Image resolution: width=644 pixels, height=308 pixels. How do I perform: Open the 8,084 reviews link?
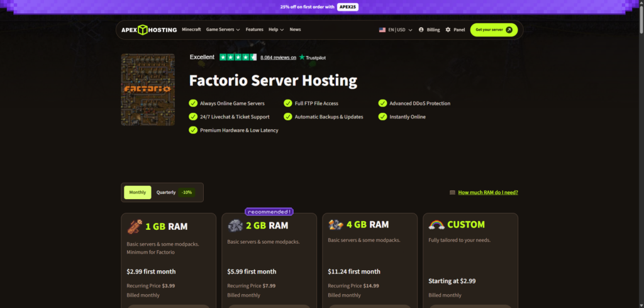pyautogui.click(x=278, y=57)
